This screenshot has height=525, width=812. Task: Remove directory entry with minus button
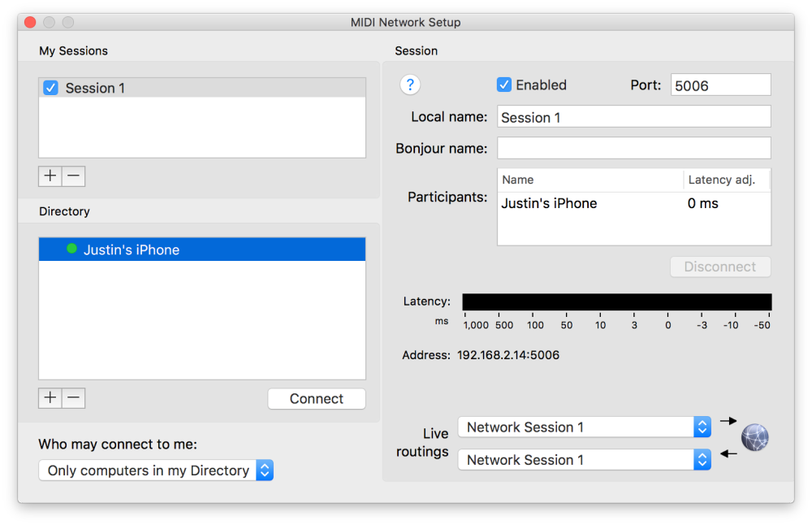point(73,398)
